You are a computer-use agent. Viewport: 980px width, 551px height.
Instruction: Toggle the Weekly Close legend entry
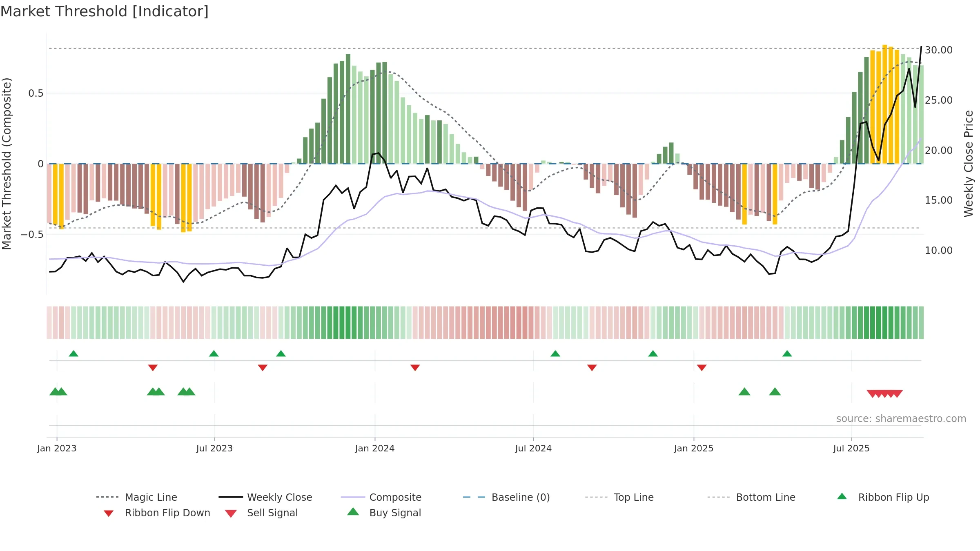coord(265,497)
